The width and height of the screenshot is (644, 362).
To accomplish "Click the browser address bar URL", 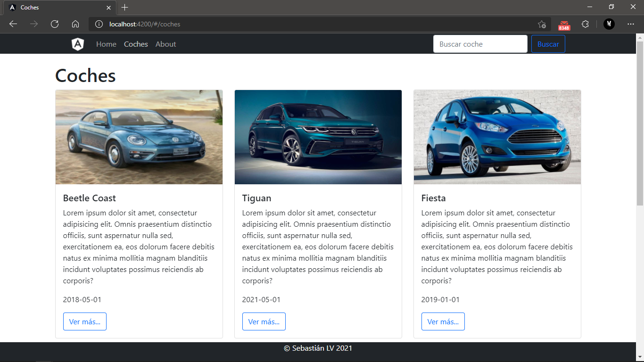I will [x=145, y=24].
